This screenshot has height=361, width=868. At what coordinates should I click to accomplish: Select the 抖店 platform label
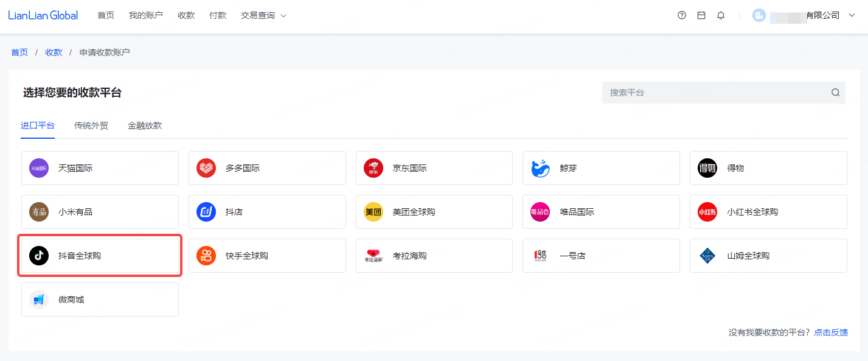point(234,212)
